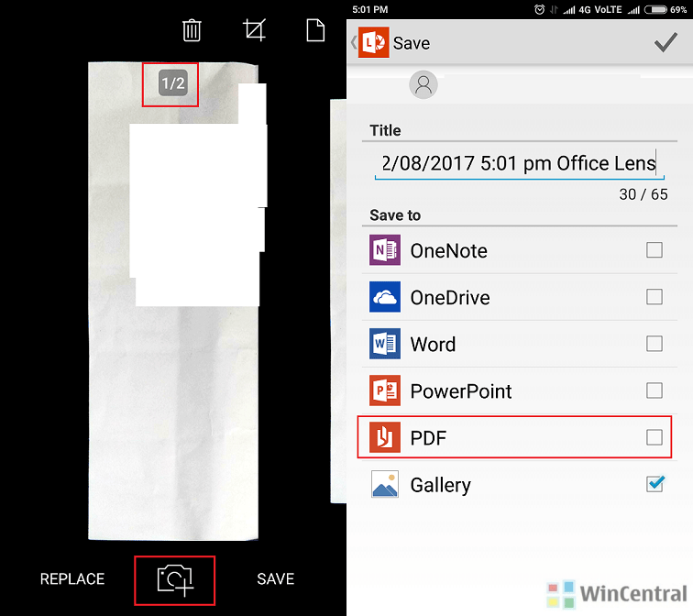This screenshot has height=616, width=693.
Task: Tick the OneDrive checkbox
Action: [x=654, y=297]
